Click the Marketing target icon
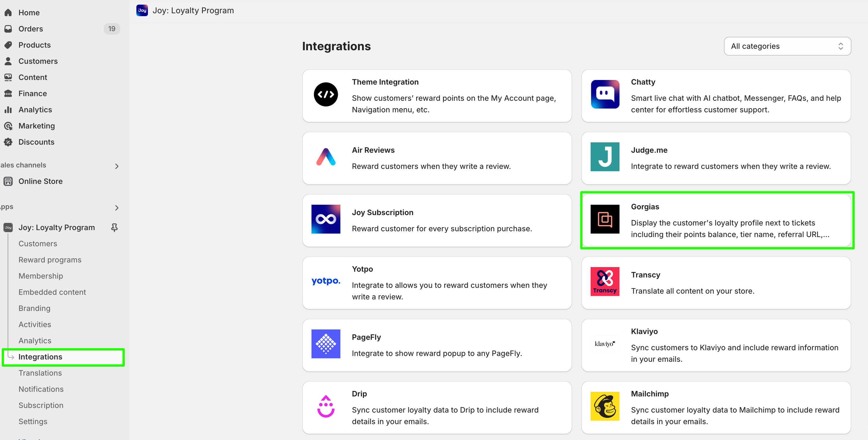The width and height of the screenshot is (868, 440). tap(8, 126)
